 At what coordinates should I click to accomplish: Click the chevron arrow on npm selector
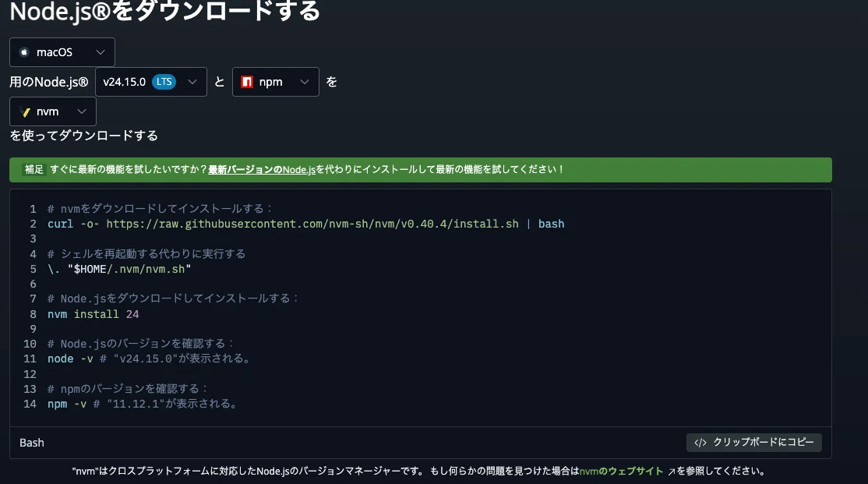pos(305,82)
